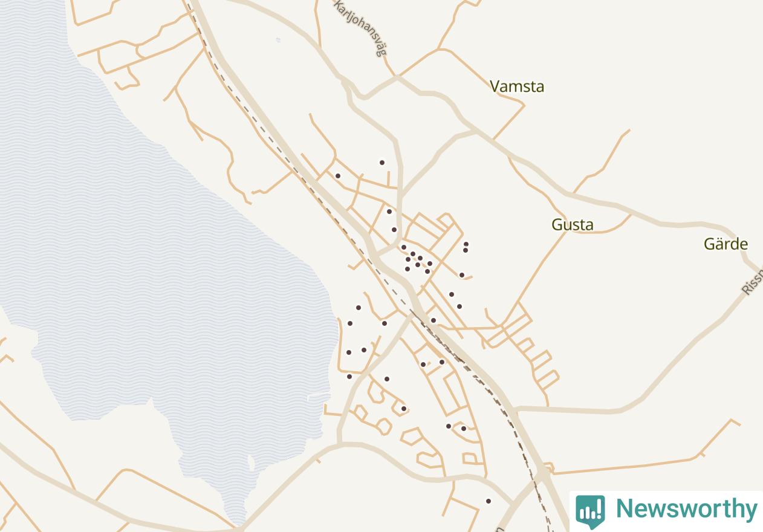The height and width of the screenshot is (532, 763).
Task: Select the northernmost dark data point
Action: click(x=382, y=163)
